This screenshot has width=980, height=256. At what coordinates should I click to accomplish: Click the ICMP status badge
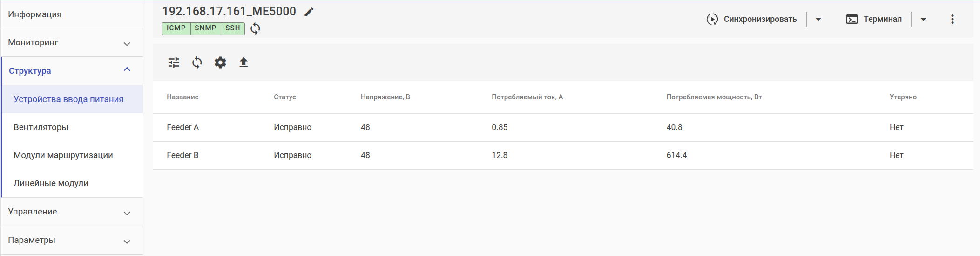click(176, 28)
